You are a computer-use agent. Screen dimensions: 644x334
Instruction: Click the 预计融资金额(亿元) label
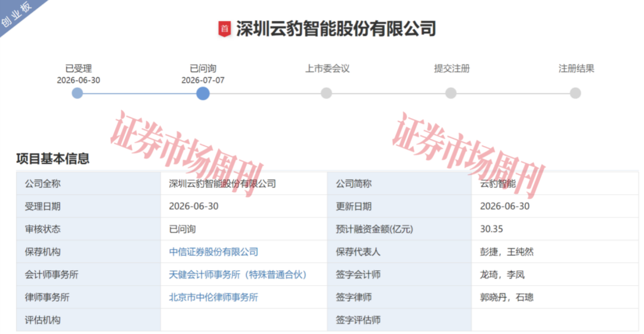click(x=374, y=229)
